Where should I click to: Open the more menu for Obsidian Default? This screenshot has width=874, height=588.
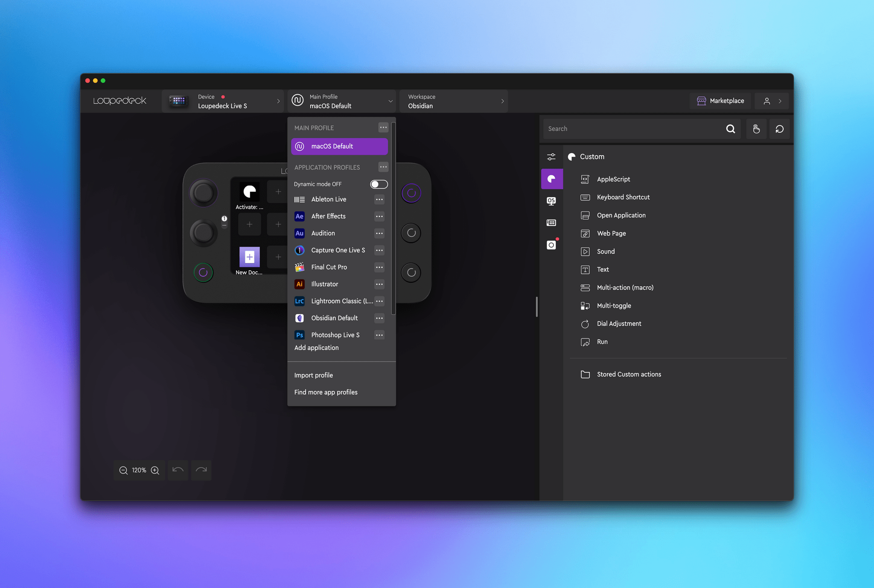point(379,318)
